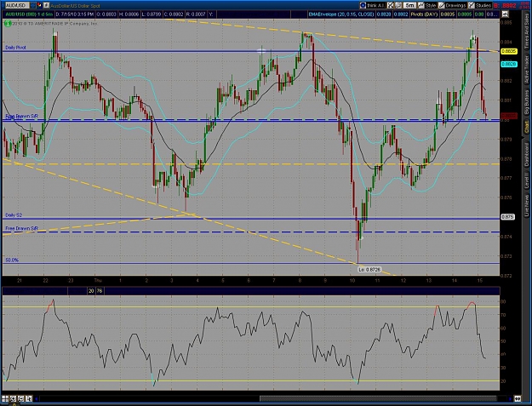
Task: Switch to the Level II side tab
Action: click(527, 180)
